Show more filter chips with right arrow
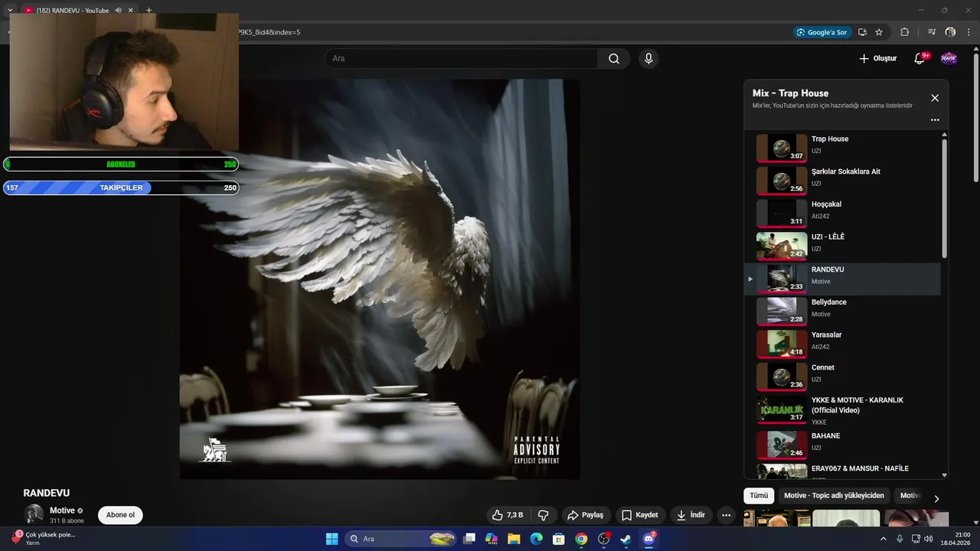980x551 pixels. tap(936, 499)
